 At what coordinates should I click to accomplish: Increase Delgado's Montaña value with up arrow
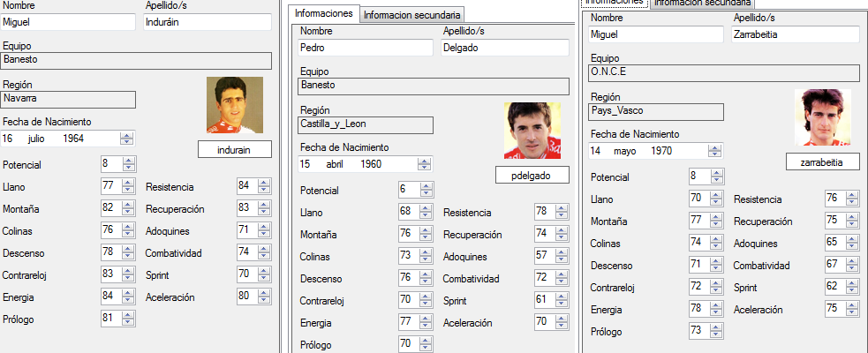426,230
